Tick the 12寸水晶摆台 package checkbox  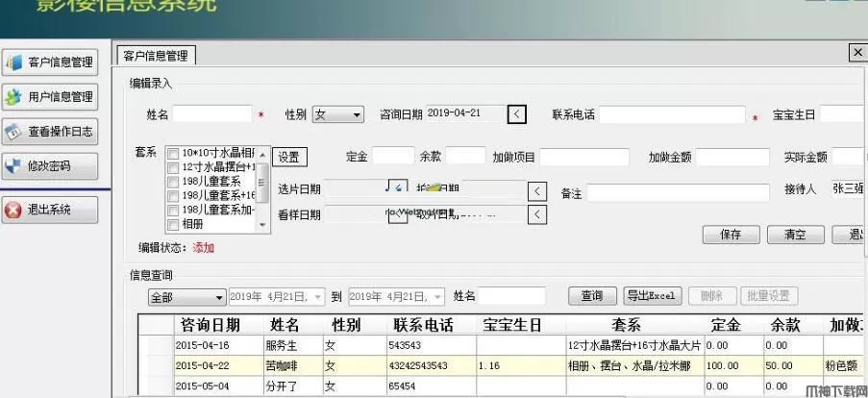173,167
